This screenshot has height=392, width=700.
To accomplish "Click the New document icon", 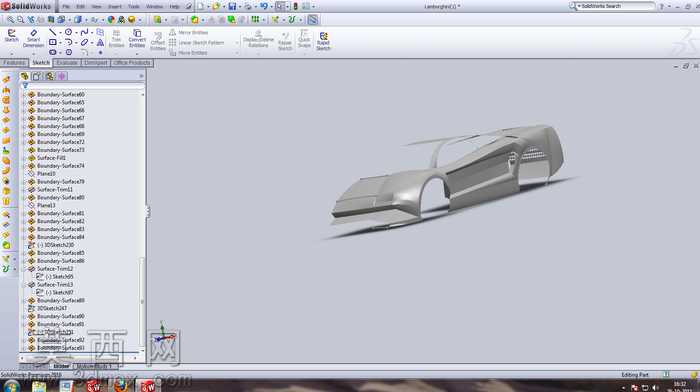I will [x=200, y=6].
